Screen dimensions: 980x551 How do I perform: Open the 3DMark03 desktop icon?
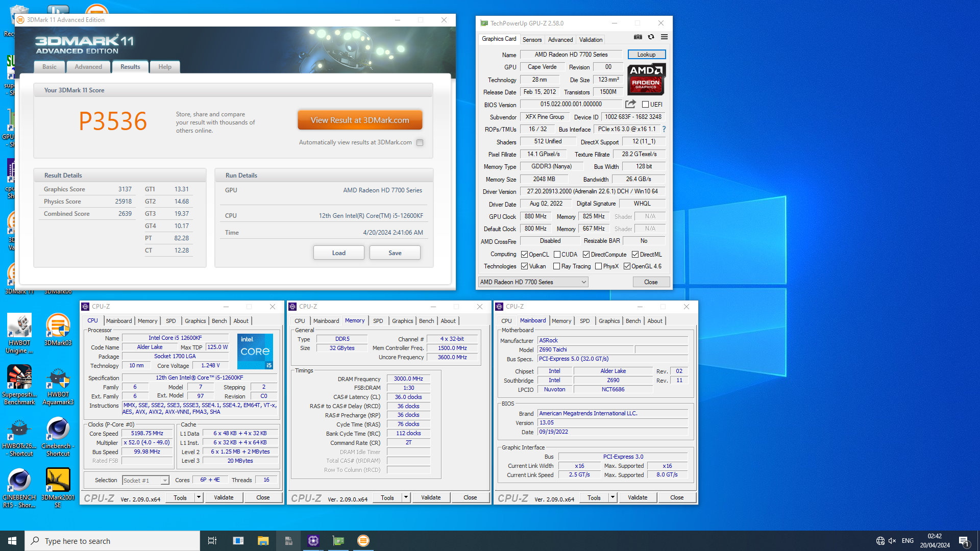(x=58, y=330)
